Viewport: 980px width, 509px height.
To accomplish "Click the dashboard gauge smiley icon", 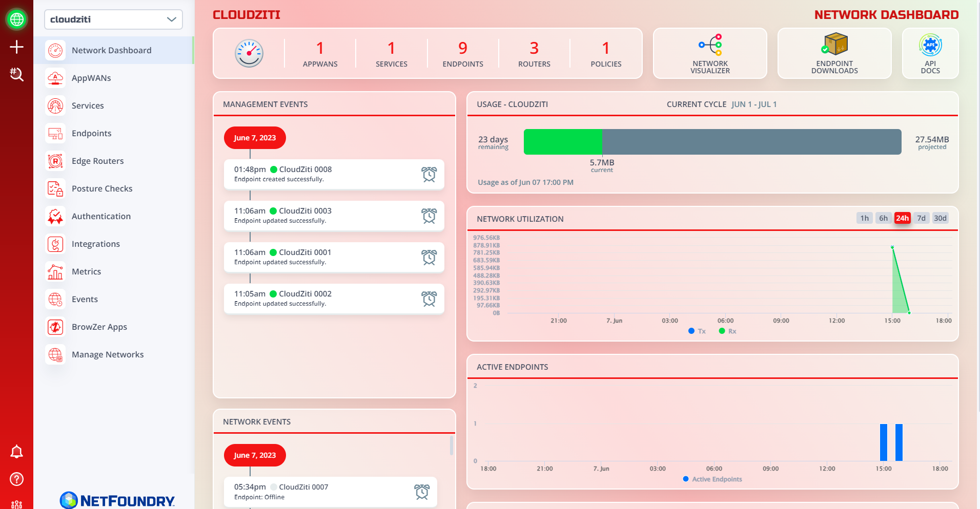I will (x=249, y=53).
